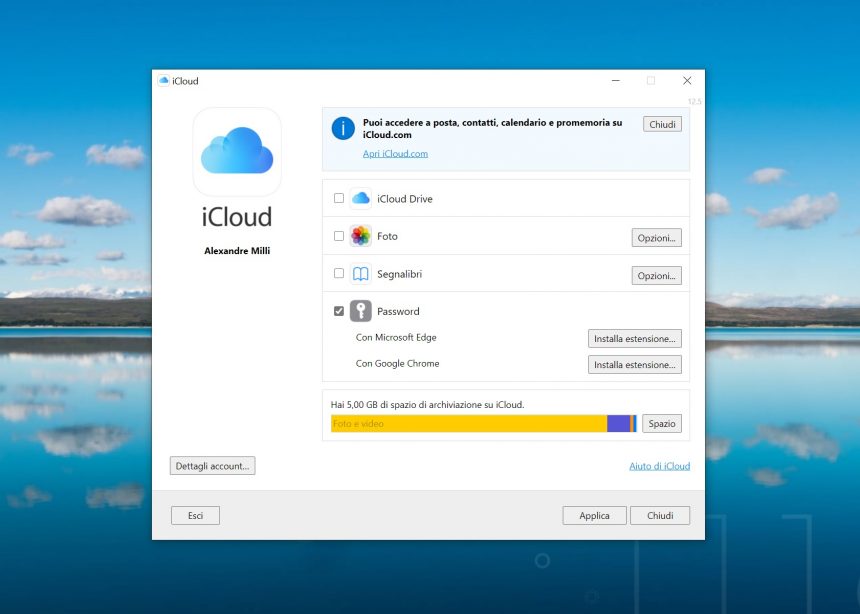This screenshot has width=860, height=614.
Task: Minimize the iCloud window
Action: (615, 81)
